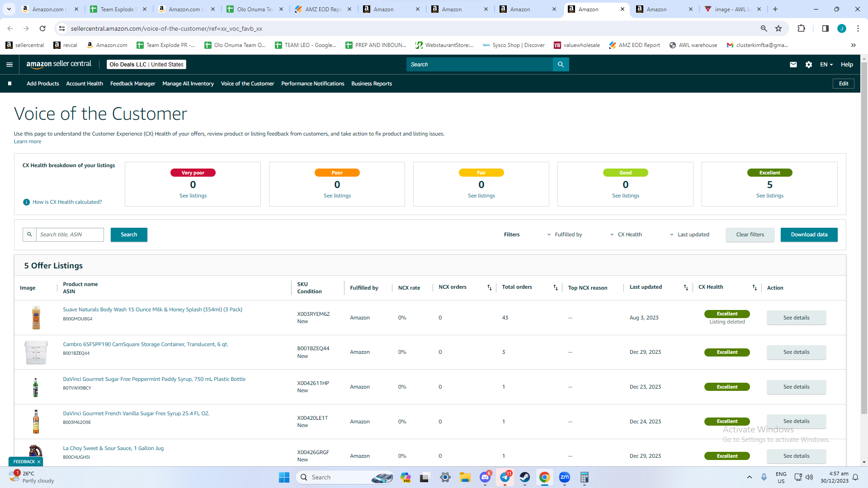
Task: Bookmark this page with the star icon
Action: click(778, 28)
